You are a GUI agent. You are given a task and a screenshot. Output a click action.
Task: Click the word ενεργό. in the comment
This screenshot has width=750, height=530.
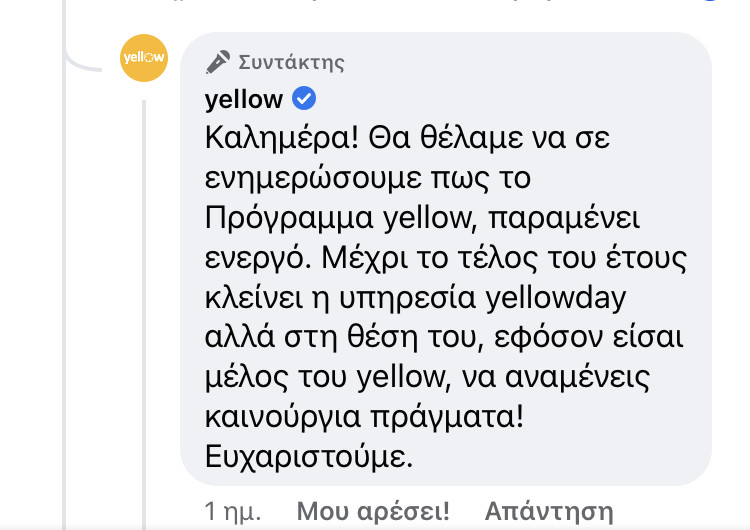pos(263,257)
